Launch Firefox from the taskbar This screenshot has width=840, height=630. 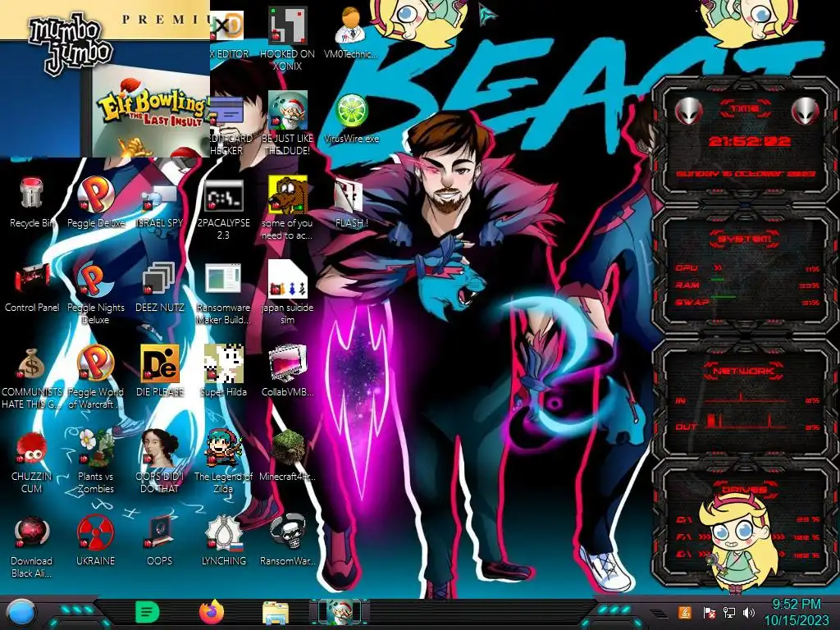(x=211, y=612)
